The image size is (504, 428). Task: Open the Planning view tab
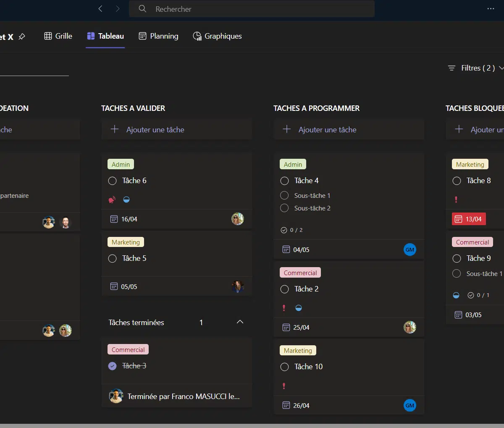pyautogui.click(x=159, y=36)
